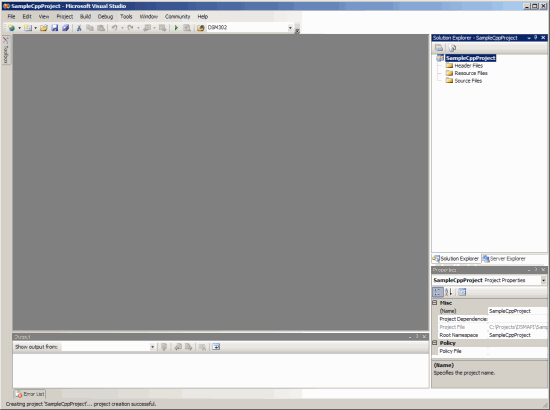Open the Community menu

pos(177,16)
